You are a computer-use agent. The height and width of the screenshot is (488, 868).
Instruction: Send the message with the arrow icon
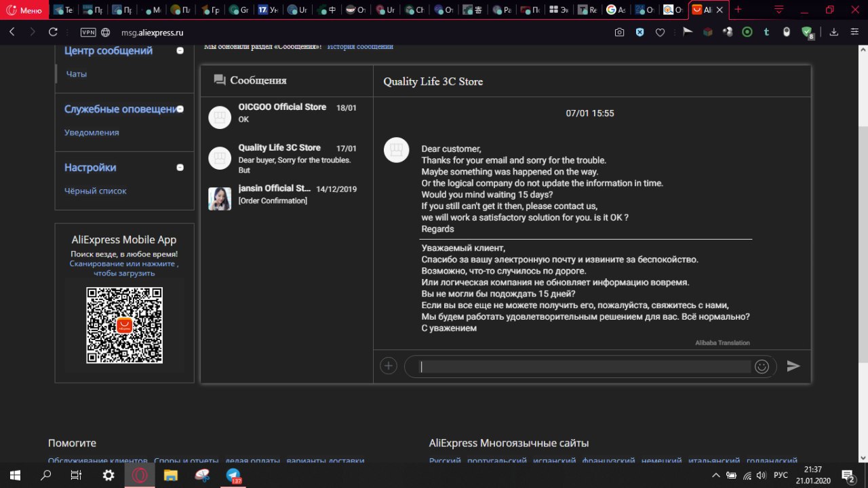click(x=793, y=366)
